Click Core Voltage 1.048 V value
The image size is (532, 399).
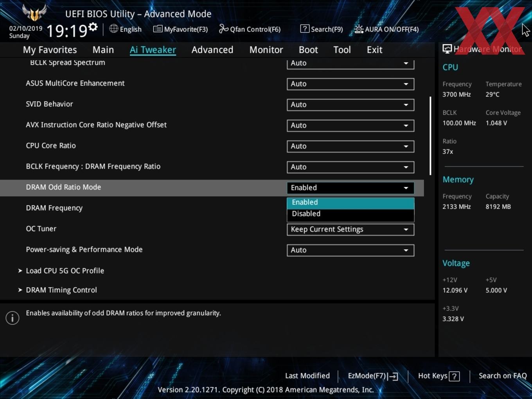tap(496, 123)
